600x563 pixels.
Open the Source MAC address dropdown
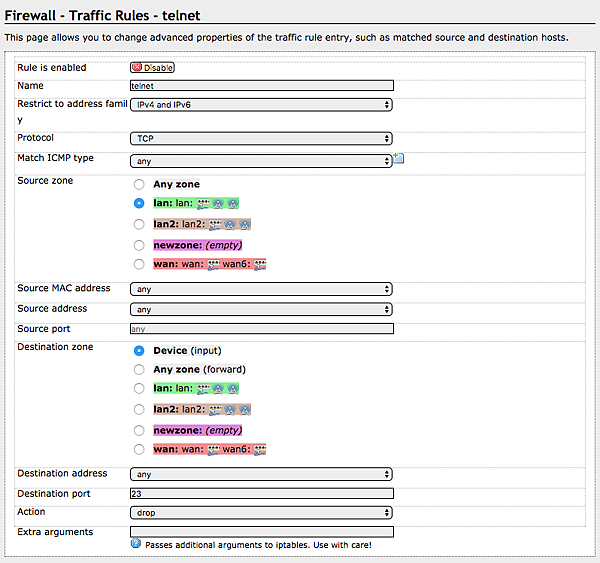coord(261,289)
